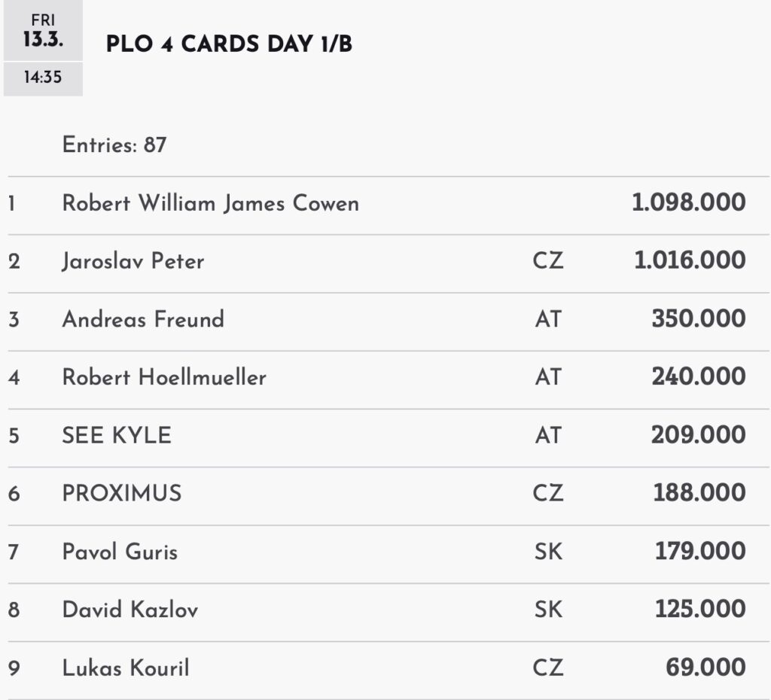This screenshot has height=700, width=771.
Task: Click the 69.000 chip count
Action: (705, 667)
